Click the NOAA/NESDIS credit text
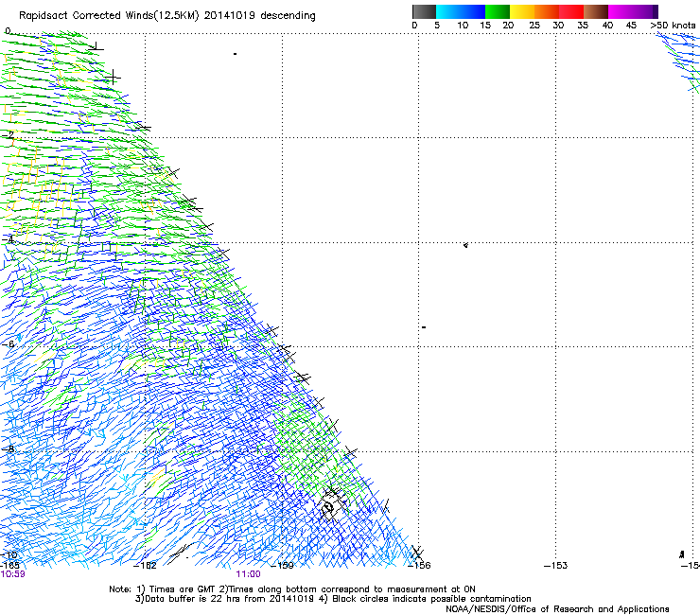Image resolution: width=700 pixels, height=615 pixels. [x=557, y=609]
